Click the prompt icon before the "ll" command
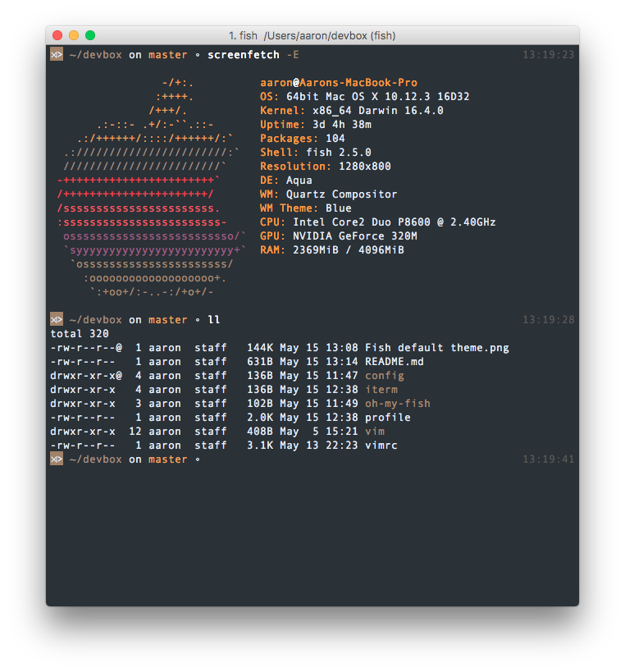This screenshot has height=672, width=625. tap(57, 319)
